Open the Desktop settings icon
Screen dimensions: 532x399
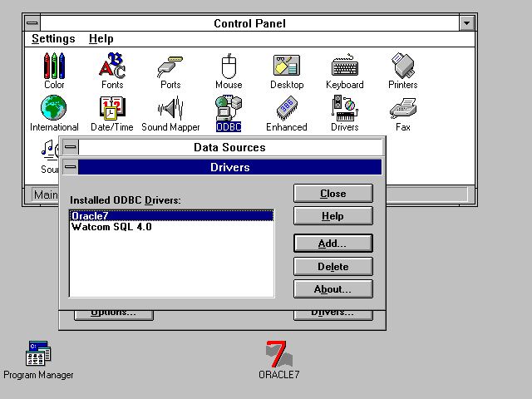[287, 66]
